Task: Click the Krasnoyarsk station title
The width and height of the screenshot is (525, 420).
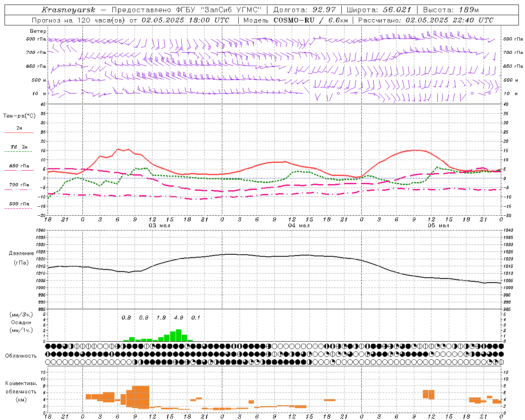Action: (x=68, y=10)
